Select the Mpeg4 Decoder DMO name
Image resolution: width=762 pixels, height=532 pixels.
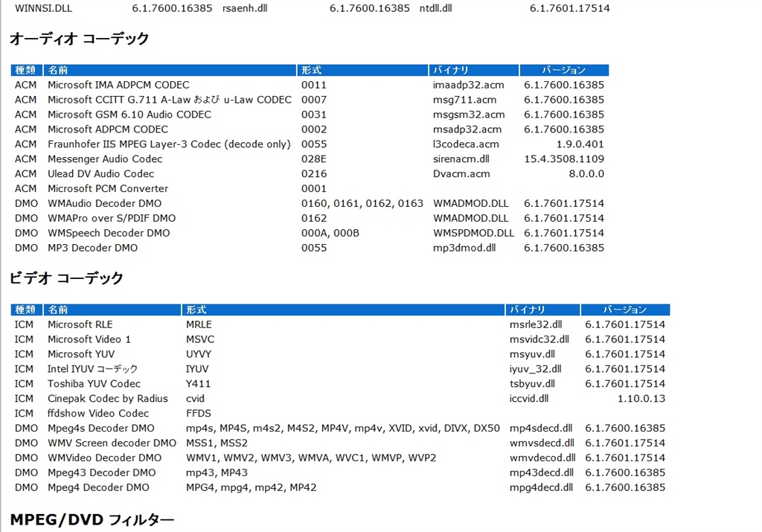[x=98, y=487]
